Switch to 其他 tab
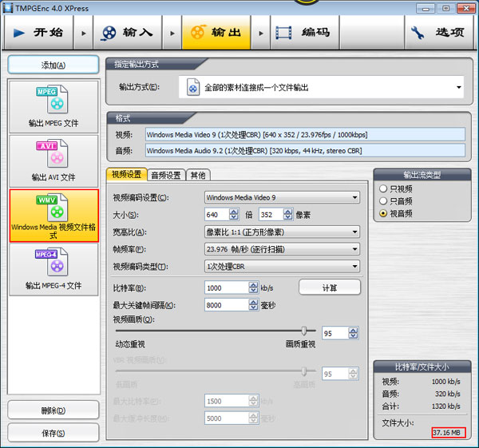Viewport: 479px width, 448px height. coord(198,175)
